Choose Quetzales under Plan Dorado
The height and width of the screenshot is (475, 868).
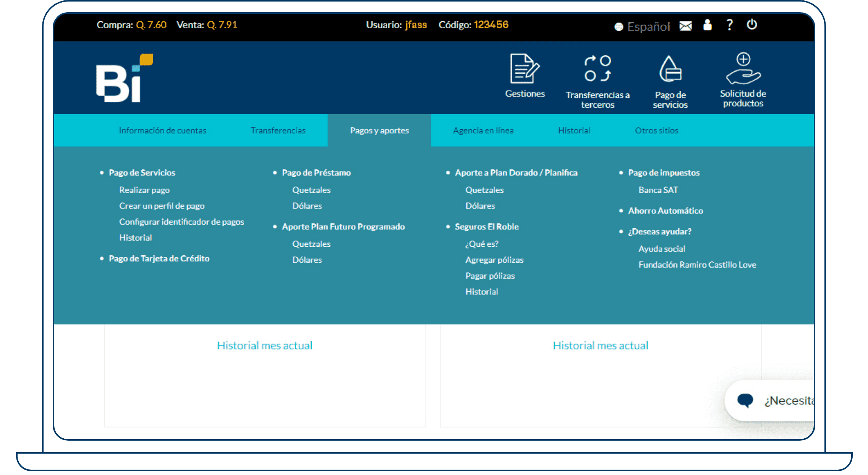(484, 190)
